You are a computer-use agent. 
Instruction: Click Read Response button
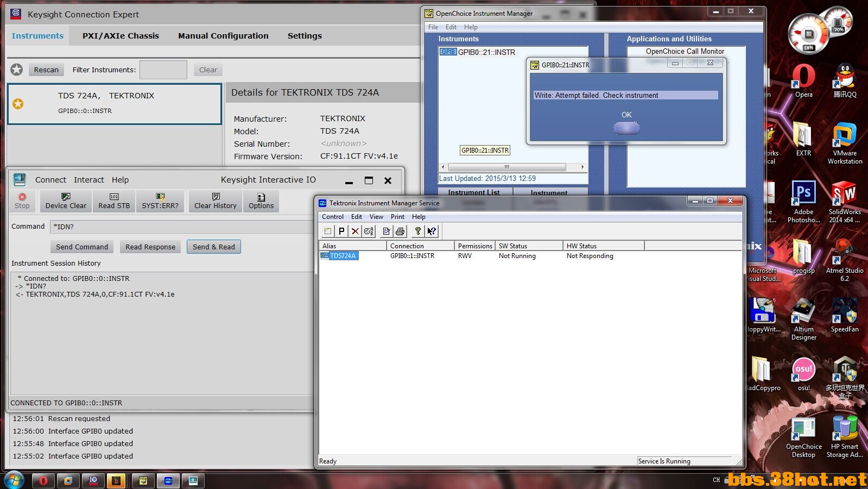click(150, 247)
